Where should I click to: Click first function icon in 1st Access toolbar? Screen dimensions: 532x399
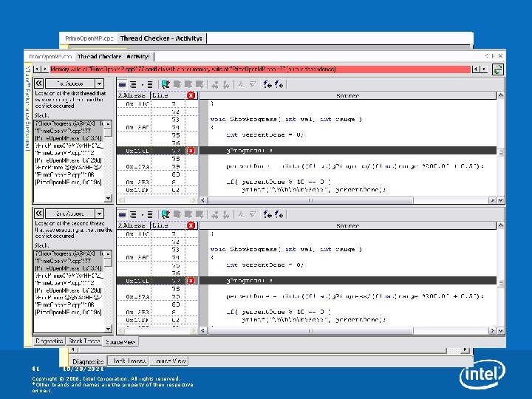coord(267,84)
